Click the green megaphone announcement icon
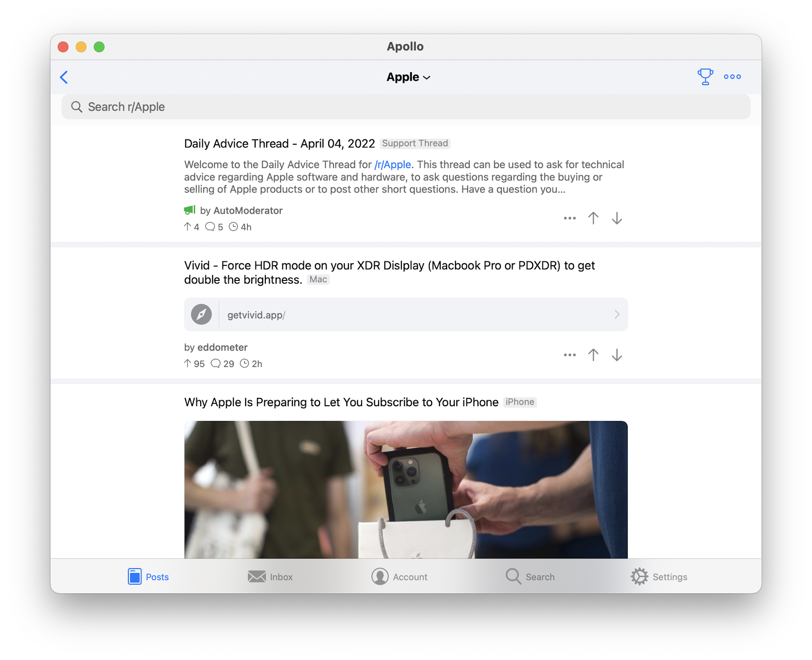The width and height of the screenshot is (812, 660). point(190,210)
